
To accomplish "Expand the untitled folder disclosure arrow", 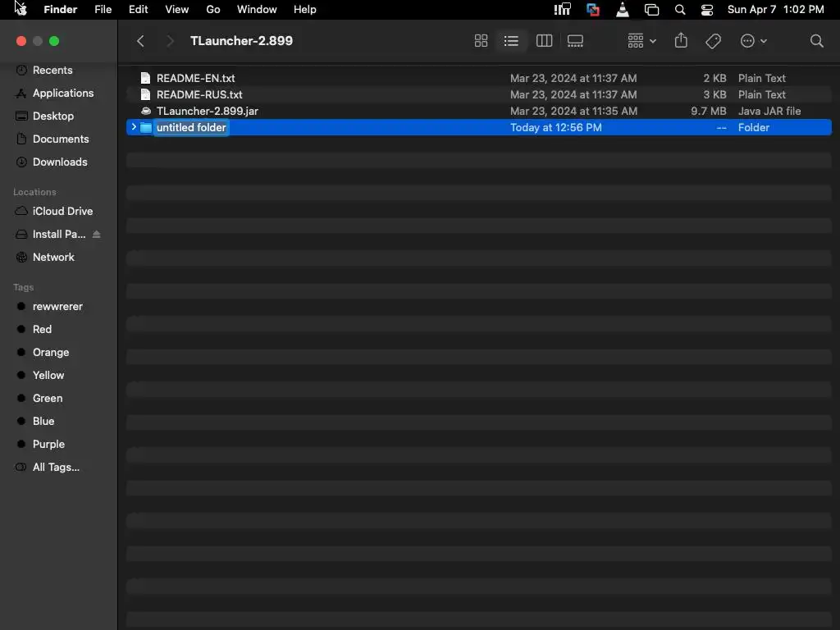I will click(134, 127).
